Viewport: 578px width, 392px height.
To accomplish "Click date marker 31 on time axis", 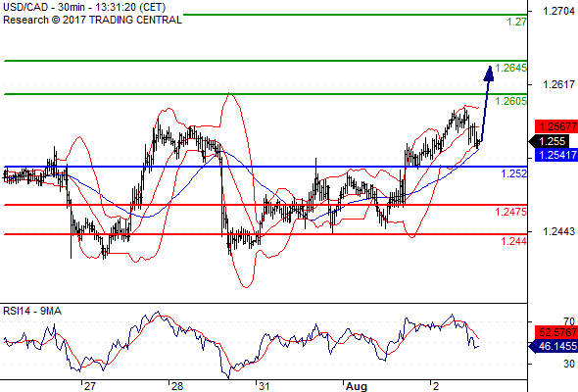I will click(264, 386).
